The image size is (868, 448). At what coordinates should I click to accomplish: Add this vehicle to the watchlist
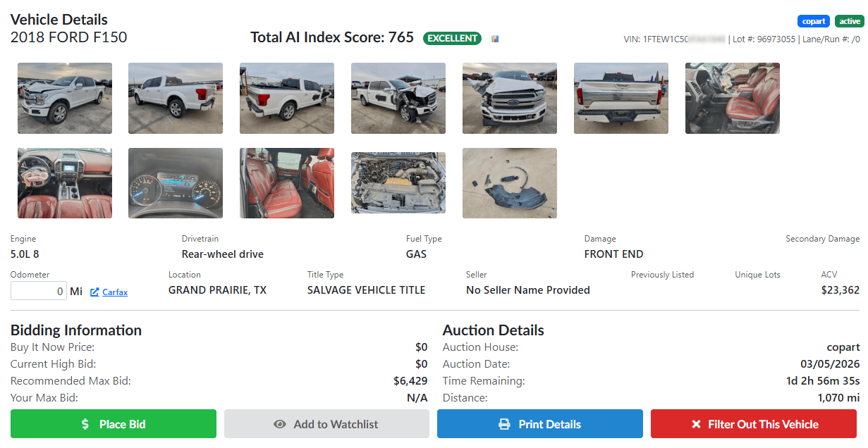pyautogui.click(x=326, y=424)
